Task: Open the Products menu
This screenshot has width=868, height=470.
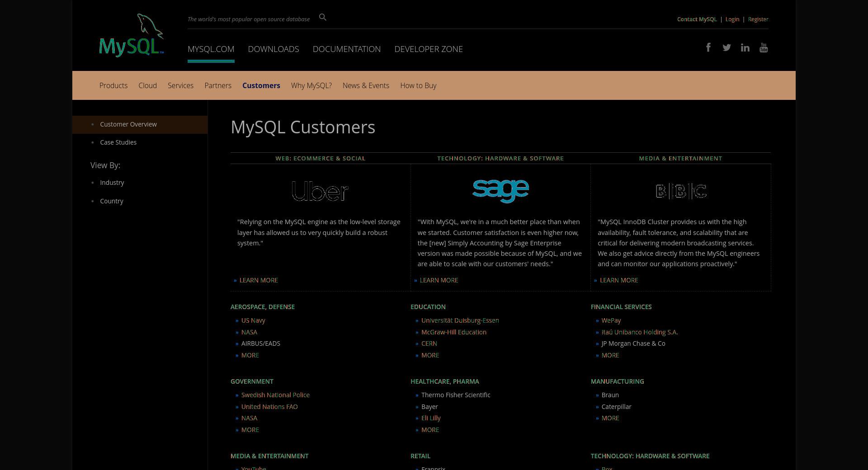Action: pos(113,85)
